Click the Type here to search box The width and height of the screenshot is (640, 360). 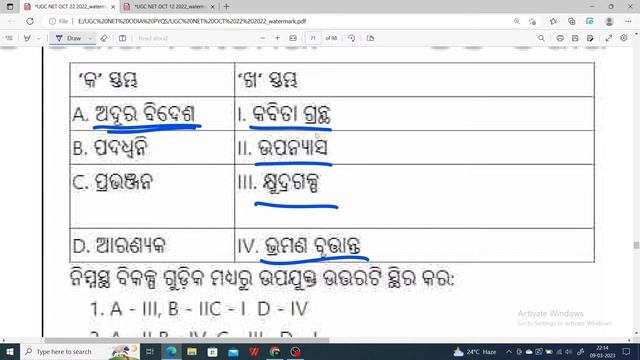click(x=80, y=351)
